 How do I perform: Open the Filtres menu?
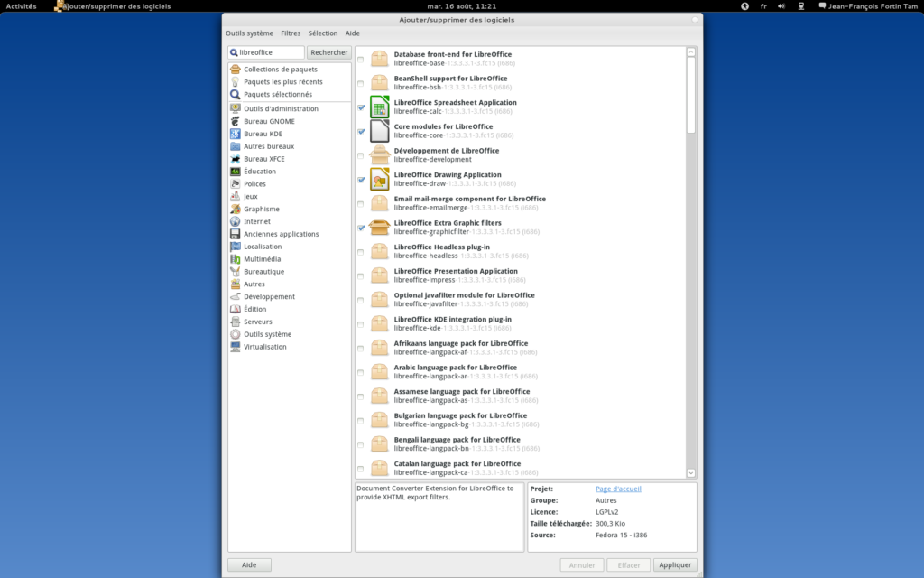coord(291,33)
